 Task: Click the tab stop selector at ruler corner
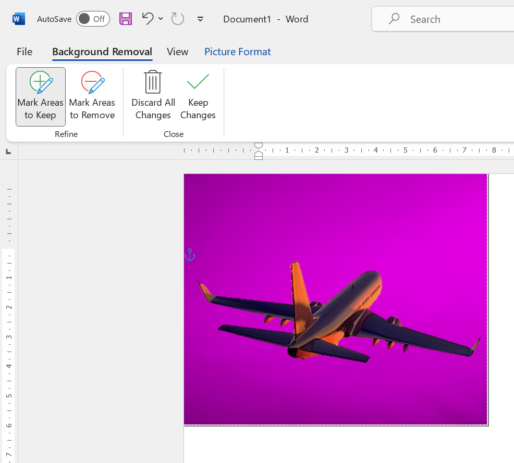pyautogui.click(x=9, y=152)
